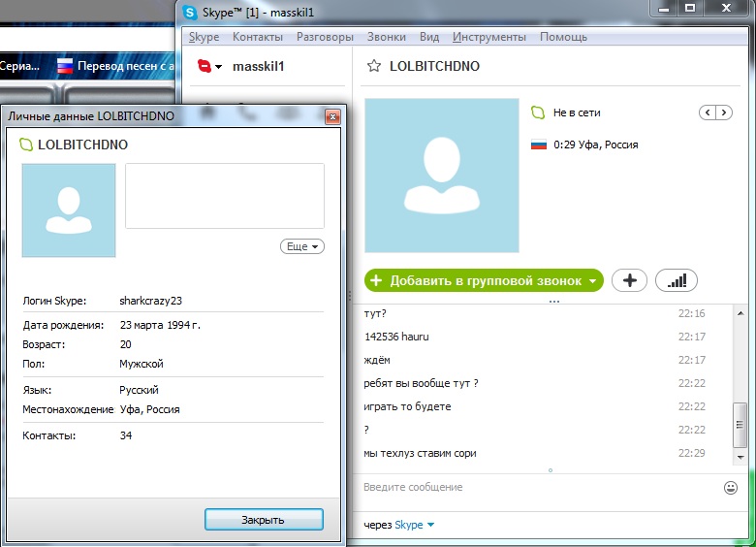
Task: Click the Введите сообщение input field
Action: (x=538, y=487)
